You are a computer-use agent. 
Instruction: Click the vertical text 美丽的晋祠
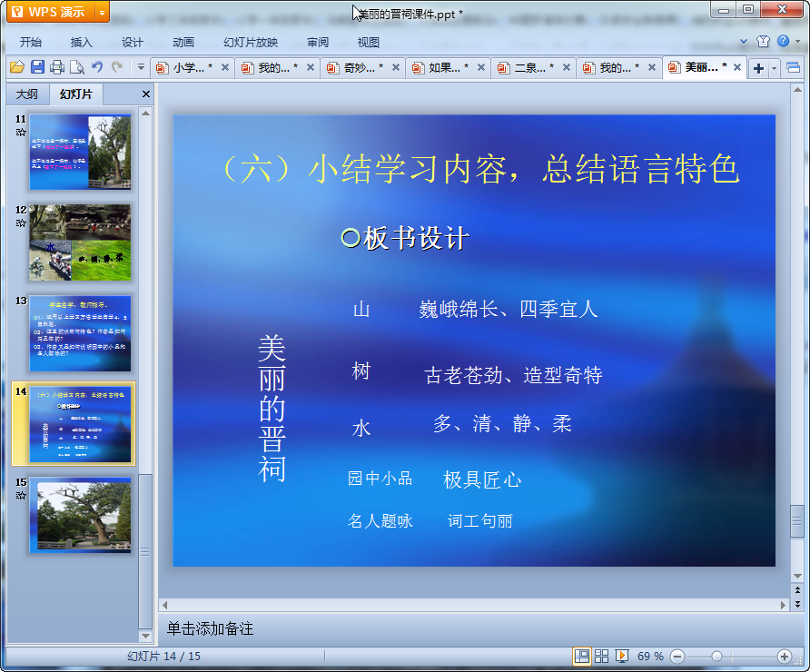point(272,408)
